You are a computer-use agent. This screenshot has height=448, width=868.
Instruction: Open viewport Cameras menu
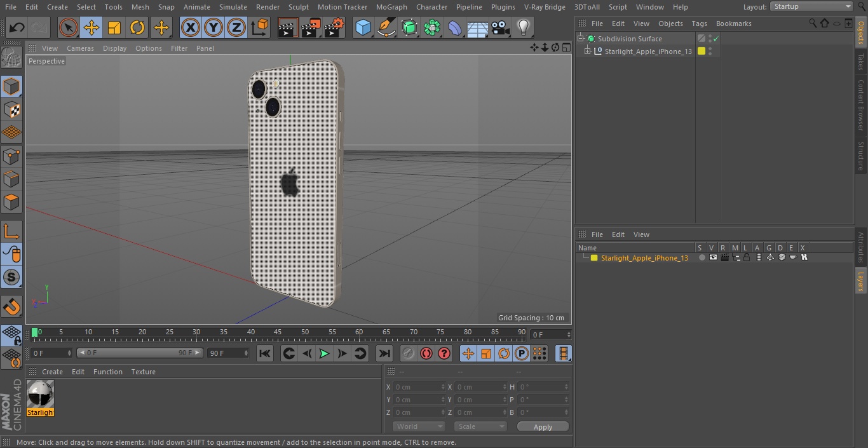coord(80,48)
